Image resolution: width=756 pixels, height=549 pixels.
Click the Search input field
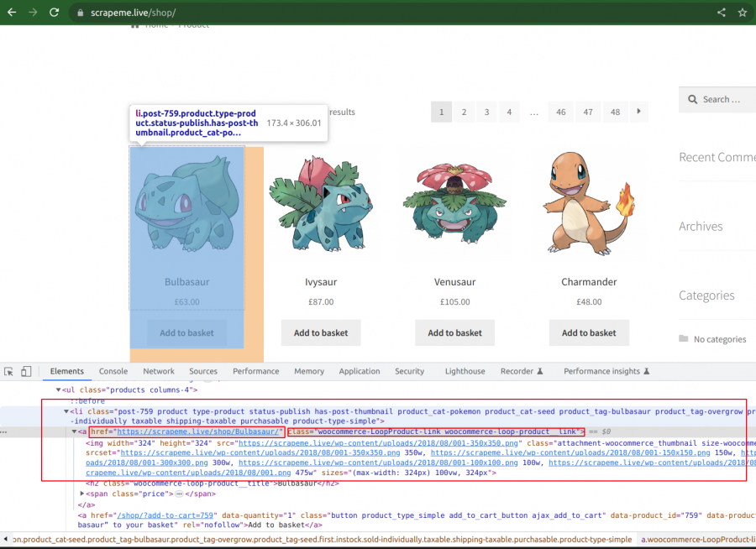[722, 99]
